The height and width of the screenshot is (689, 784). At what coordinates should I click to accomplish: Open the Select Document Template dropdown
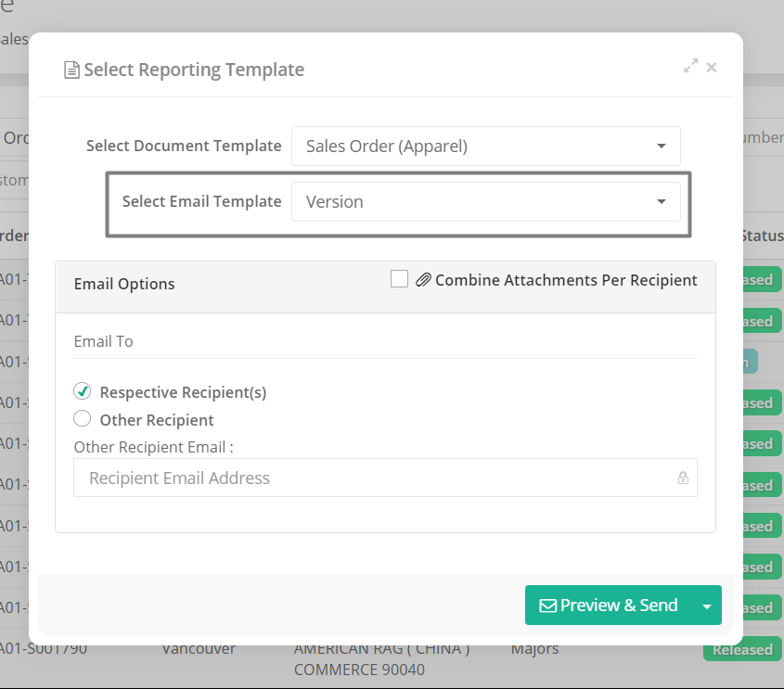(x=486, y=146)
